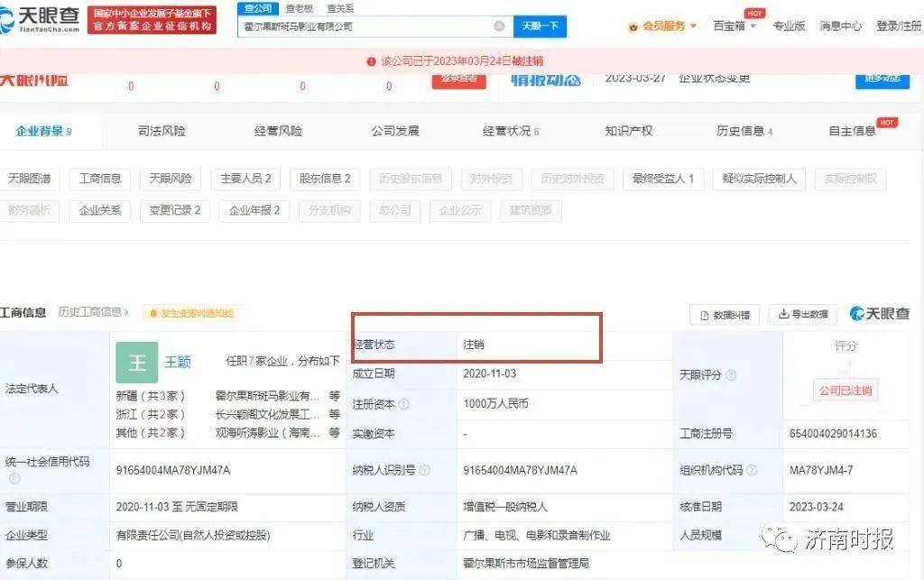The width and height of the screenshot is (924, 580).
Task: Click the 股东信息 2 section button
Action: pos(325,179)
